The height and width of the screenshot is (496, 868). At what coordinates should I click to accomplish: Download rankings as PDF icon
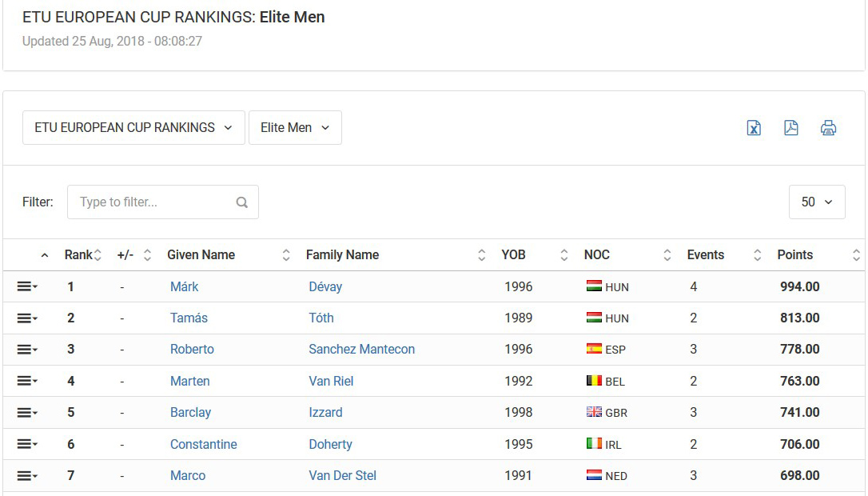[x=791, y=128]
